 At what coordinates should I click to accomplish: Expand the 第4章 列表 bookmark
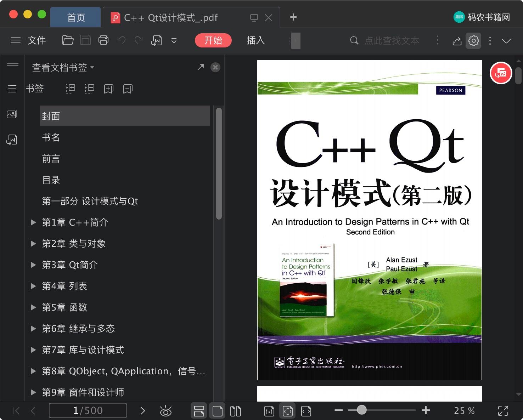click(33, 286)
